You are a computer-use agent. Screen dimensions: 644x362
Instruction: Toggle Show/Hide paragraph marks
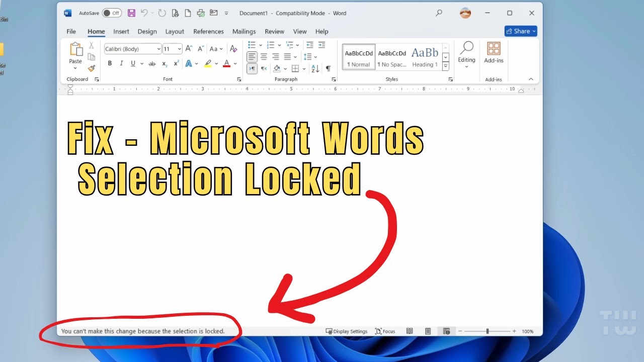(328, 68)
